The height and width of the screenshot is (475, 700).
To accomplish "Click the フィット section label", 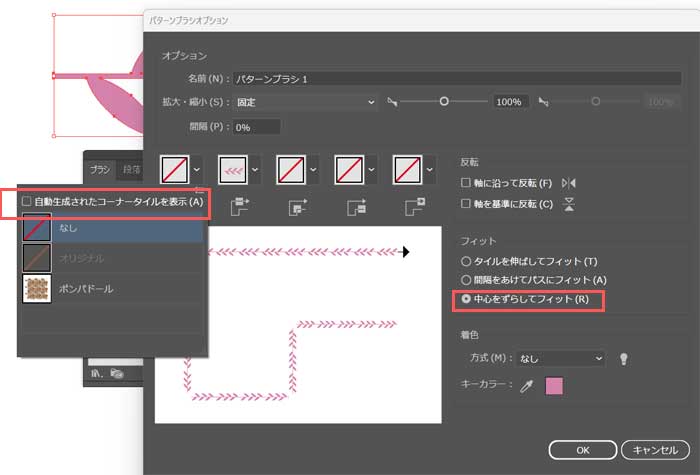I will [x=478, y=241].
